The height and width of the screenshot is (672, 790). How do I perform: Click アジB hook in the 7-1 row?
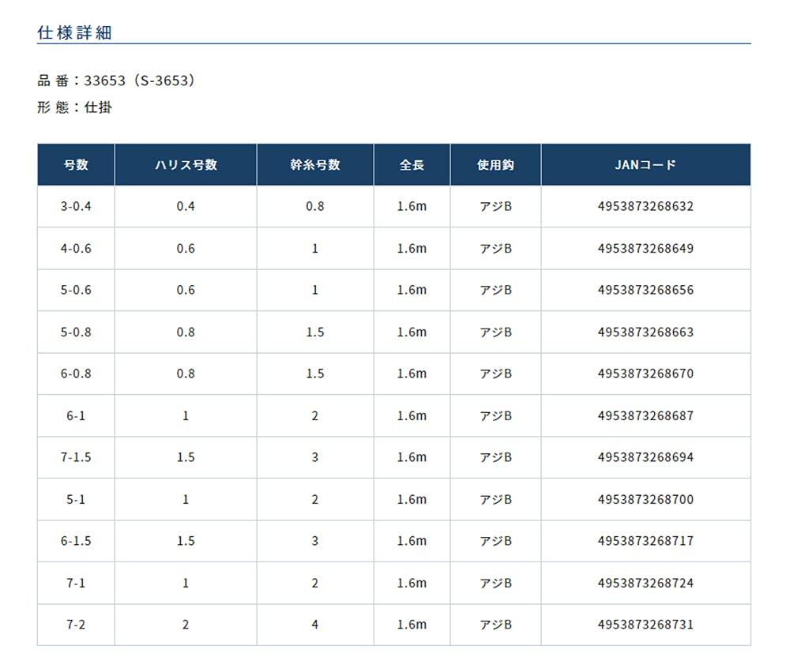tap(496, 583)
